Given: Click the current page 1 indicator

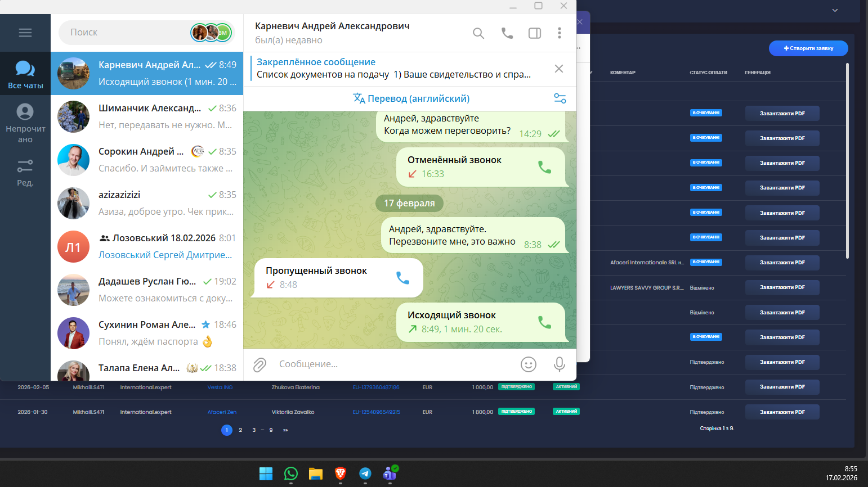Looking at the screenshot, I should pos(227,430).
